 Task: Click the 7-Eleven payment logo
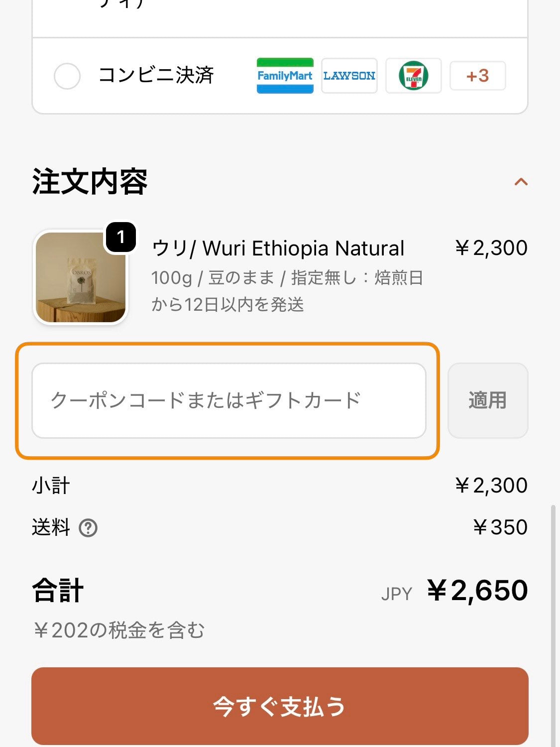point(413,76)
